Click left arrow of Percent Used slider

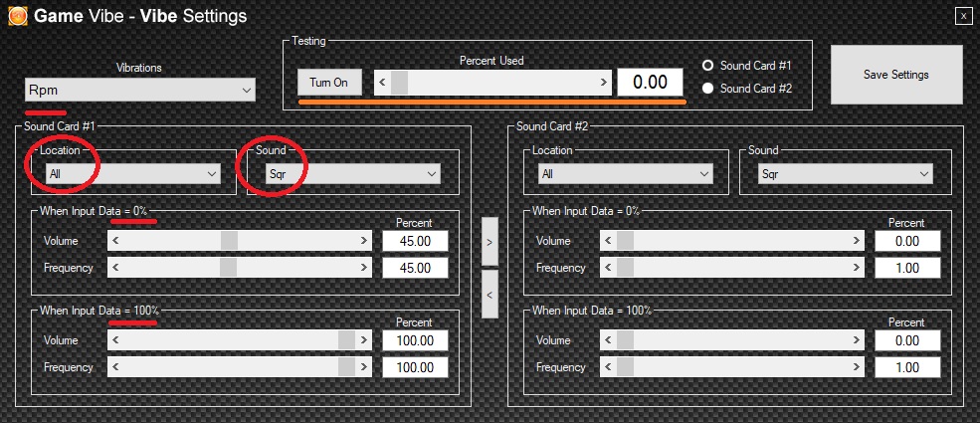click(382, 83)
